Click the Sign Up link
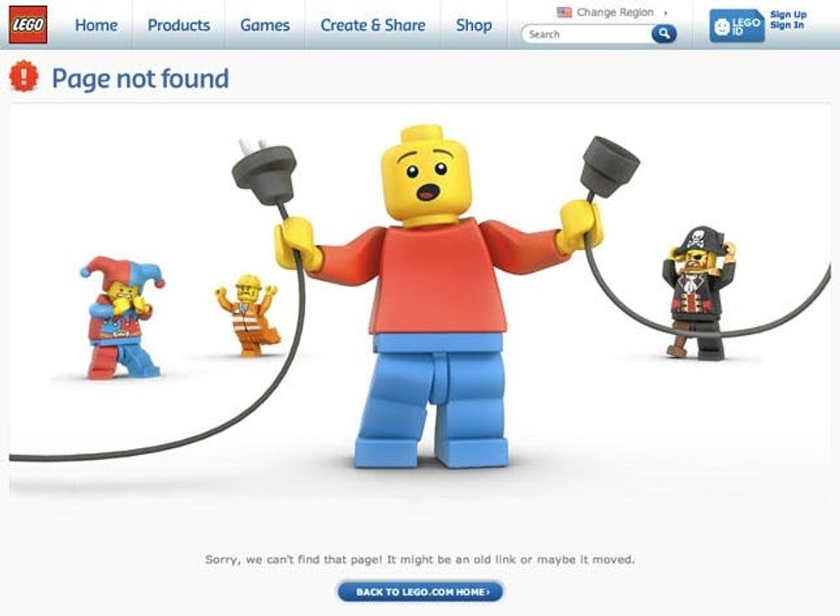Screen dimensions: 840x616 coord(788,15)
